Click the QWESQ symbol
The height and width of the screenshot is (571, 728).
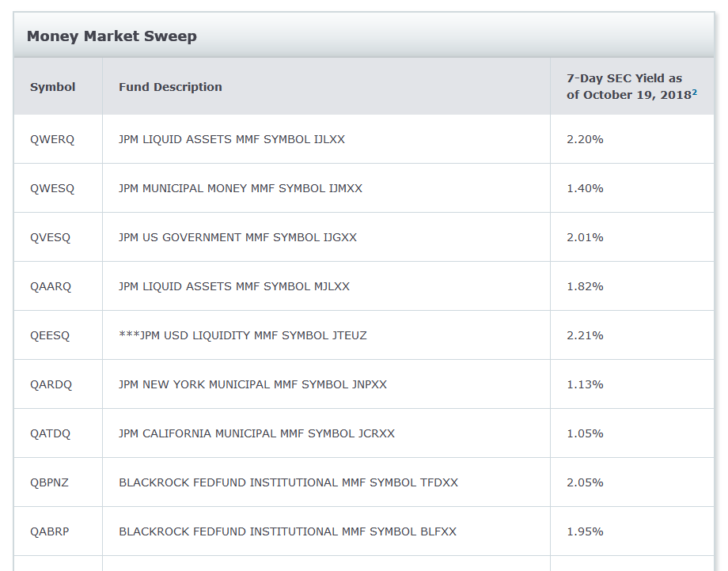pyautogui.click(x=52, y=189)
